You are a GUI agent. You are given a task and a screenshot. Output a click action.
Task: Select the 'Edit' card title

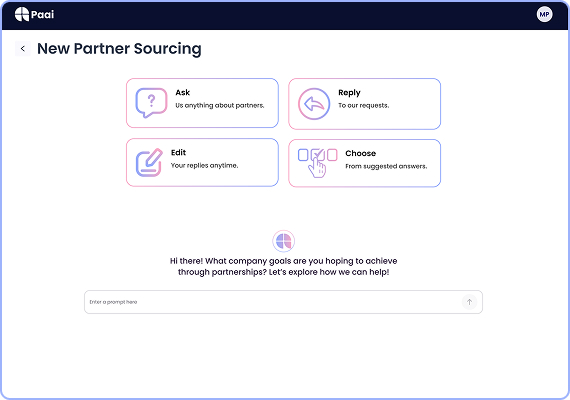(x=178, y=152)
